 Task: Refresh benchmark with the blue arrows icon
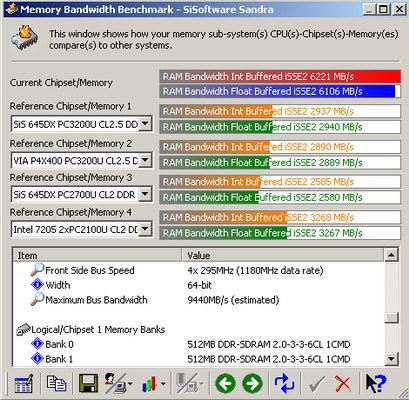click(x=284, y=383)
